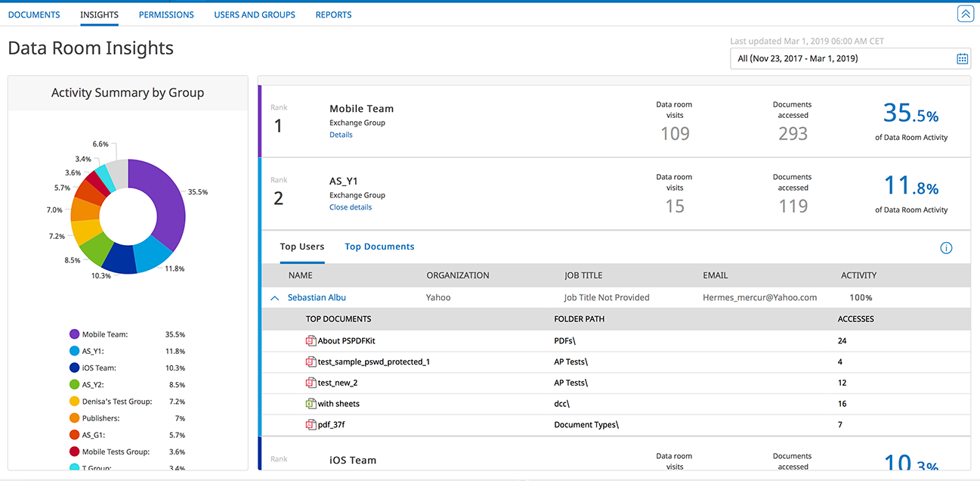Viewport: 980px width, 481px height.
Task: Switch to the Top Documents tab
Action: click(x=379, y=247)
